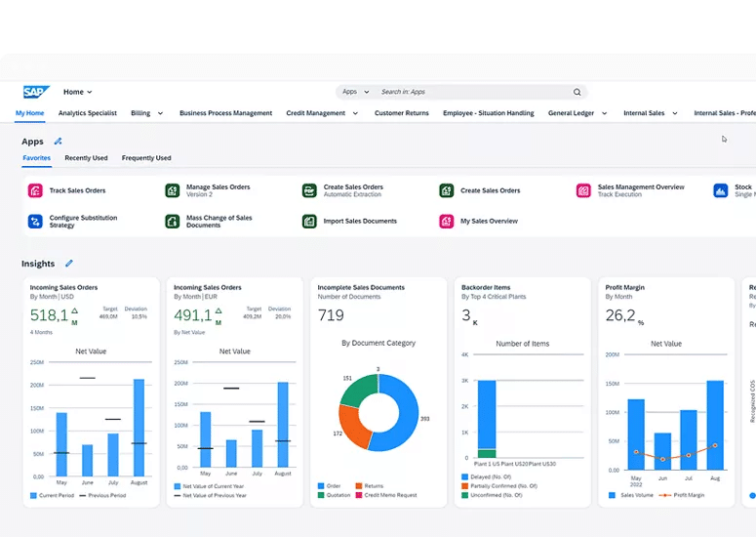Switch to Recently Used tab
756x537 pixels.
[x=86, y=158]
